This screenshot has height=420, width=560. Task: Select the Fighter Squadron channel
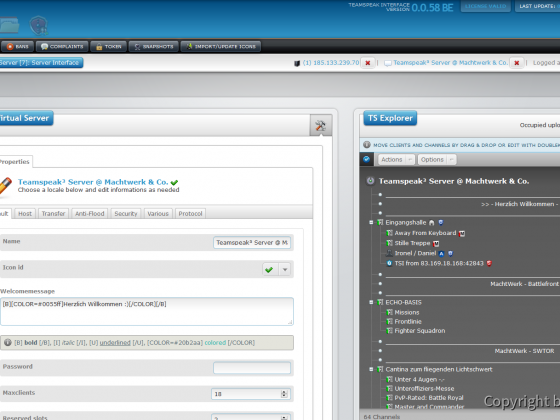pyautogui.click(x=420, y=331)
